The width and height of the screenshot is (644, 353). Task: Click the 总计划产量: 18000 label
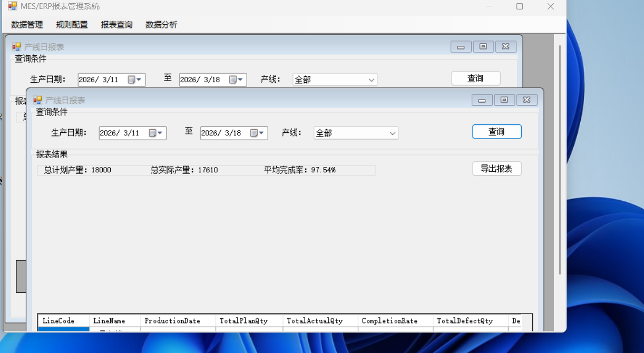point(77,170)
